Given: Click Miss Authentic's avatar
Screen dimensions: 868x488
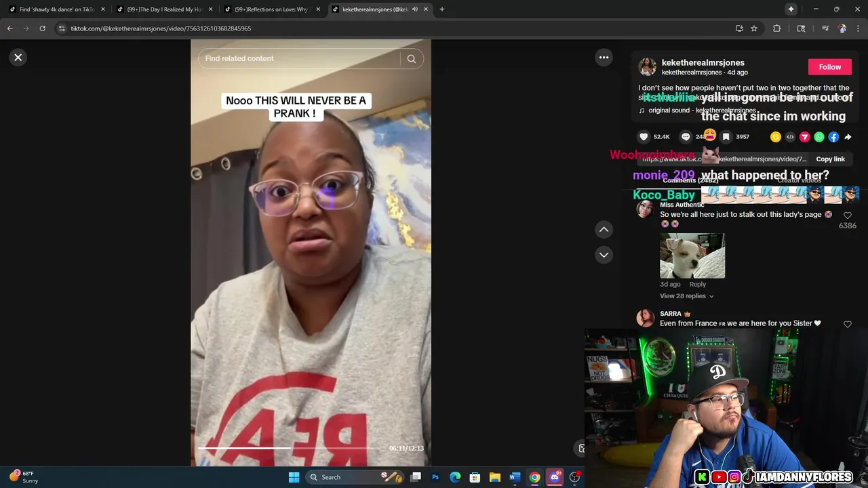Looking at the screenshot, I should tap(646, 209).
